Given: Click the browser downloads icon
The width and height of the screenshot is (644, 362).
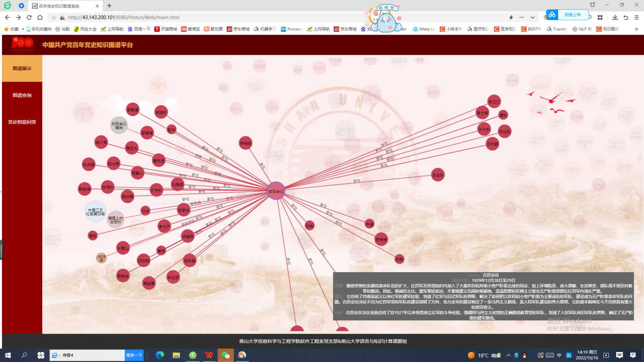Looking at the screenshot, I should click(x=615, y=17).
